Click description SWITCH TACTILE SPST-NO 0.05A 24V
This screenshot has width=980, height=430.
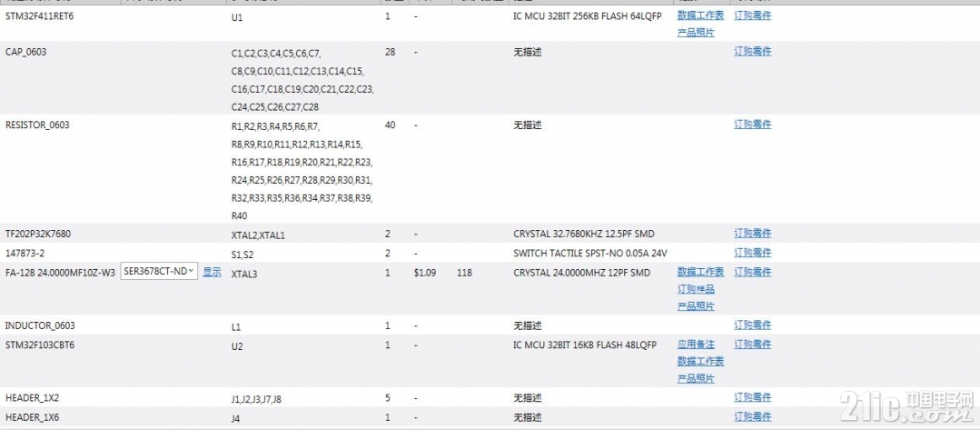point(590,253)
